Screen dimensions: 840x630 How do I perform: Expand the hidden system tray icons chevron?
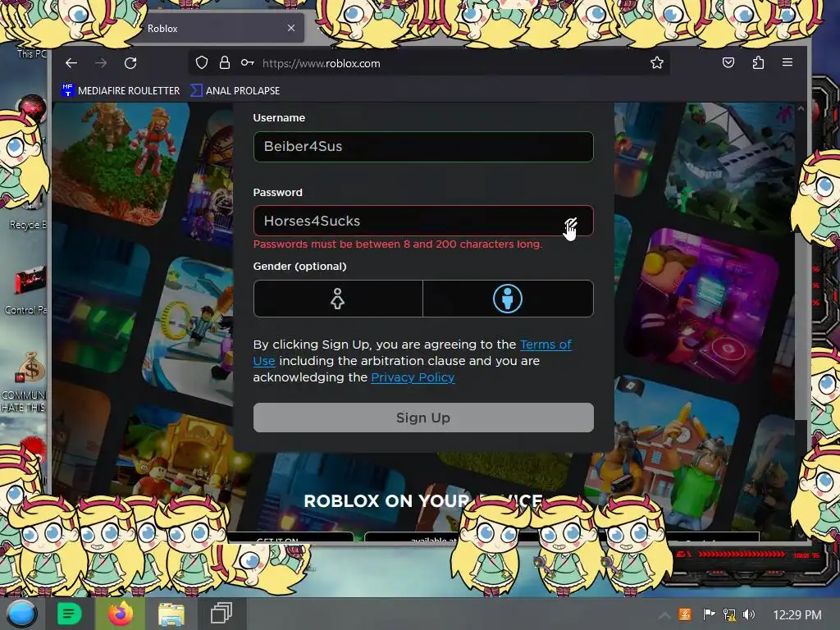click(x=664, y=615)
